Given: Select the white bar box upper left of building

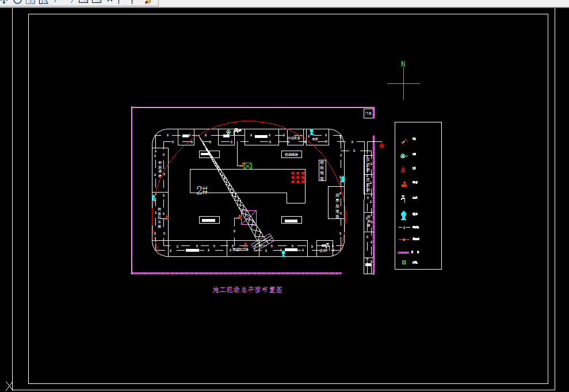Looking at the screenshot, I should click(x=209, y=154).
